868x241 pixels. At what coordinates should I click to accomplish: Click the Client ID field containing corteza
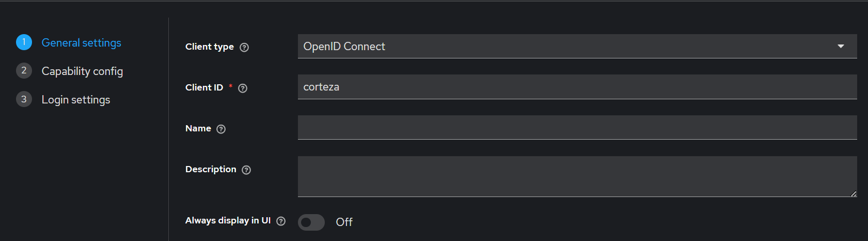coord(577,87)
